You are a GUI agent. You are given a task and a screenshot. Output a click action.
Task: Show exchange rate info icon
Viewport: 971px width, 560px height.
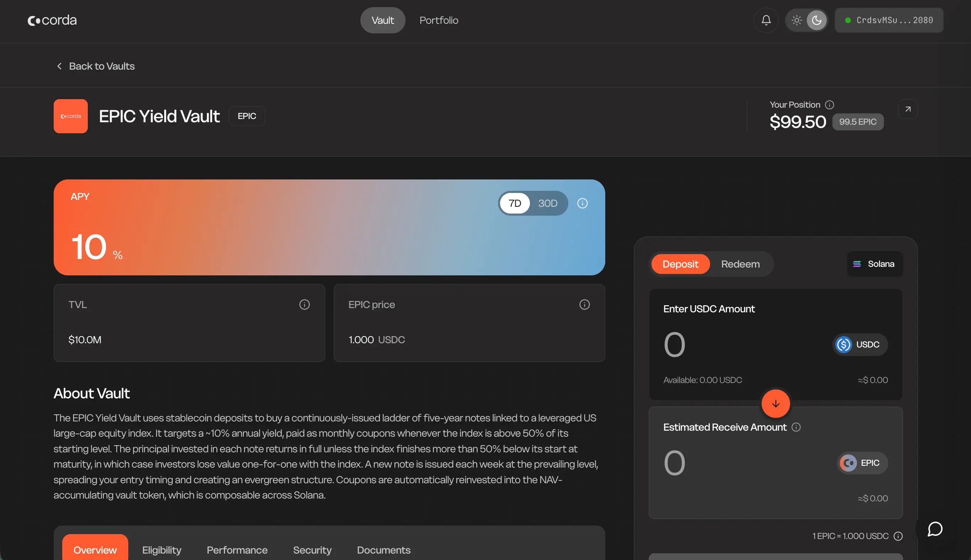coord(898,536)
